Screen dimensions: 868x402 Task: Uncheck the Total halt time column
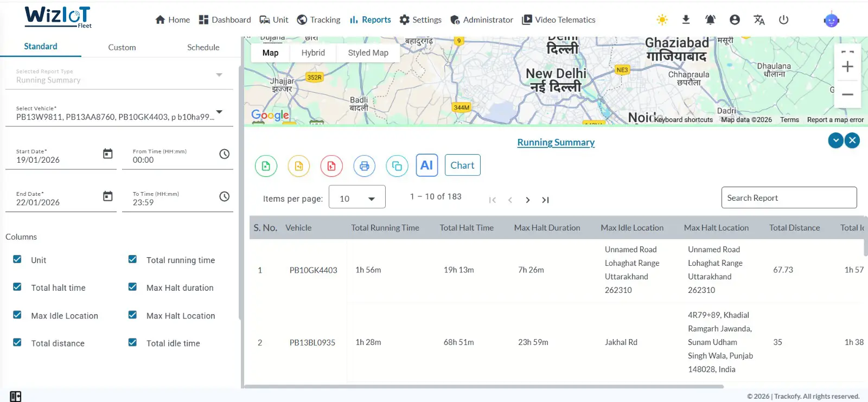click(x=17, y=287)
